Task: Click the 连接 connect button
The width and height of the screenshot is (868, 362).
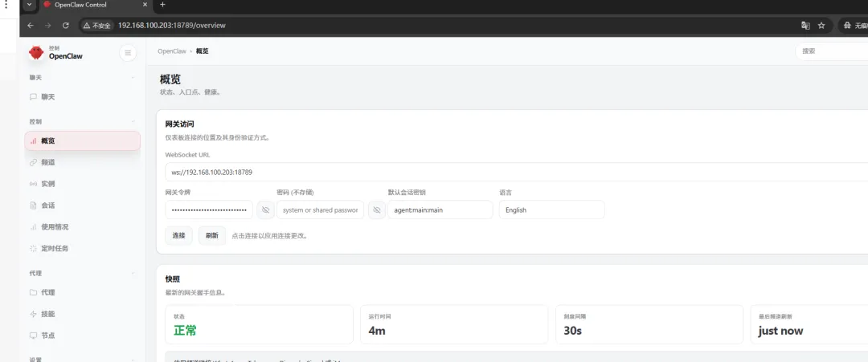Action: [x=178, y=235]
